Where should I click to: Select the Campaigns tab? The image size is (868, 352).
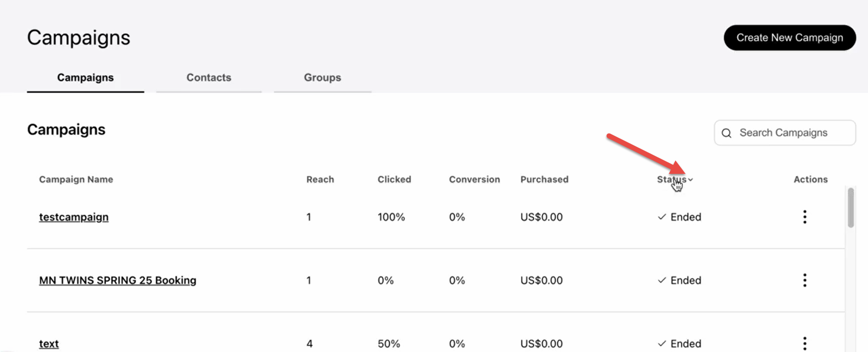tap(85, 77)
